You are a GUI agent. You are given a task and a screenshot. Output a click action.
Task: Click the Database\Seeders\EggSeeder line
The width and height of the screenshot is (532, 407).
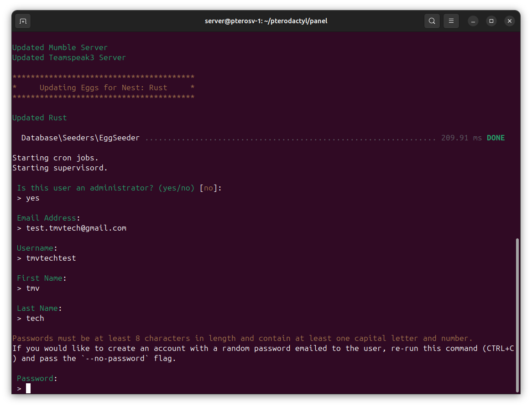click(x=80, y=137)
